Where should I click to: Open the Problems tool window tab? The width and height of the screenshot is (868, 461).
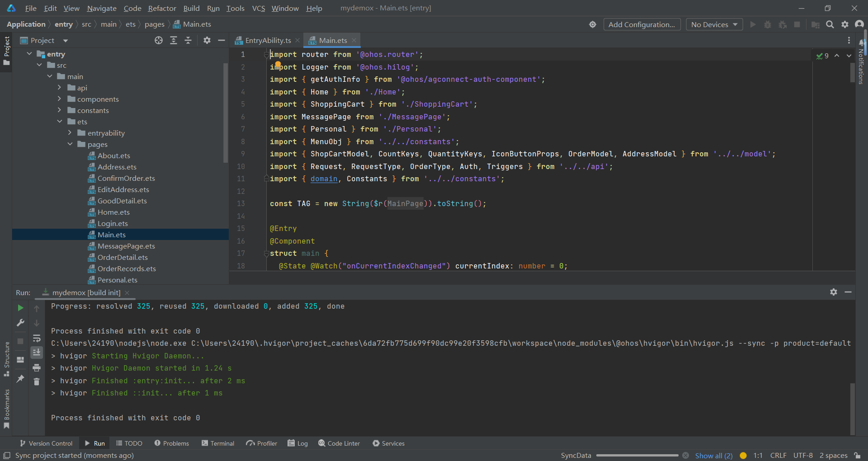[x=171, y=443]
